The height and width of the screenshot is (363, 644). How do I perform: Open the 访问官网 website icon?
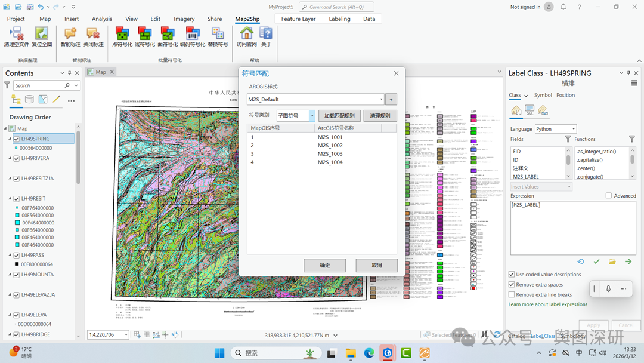[x=246, y=33]
